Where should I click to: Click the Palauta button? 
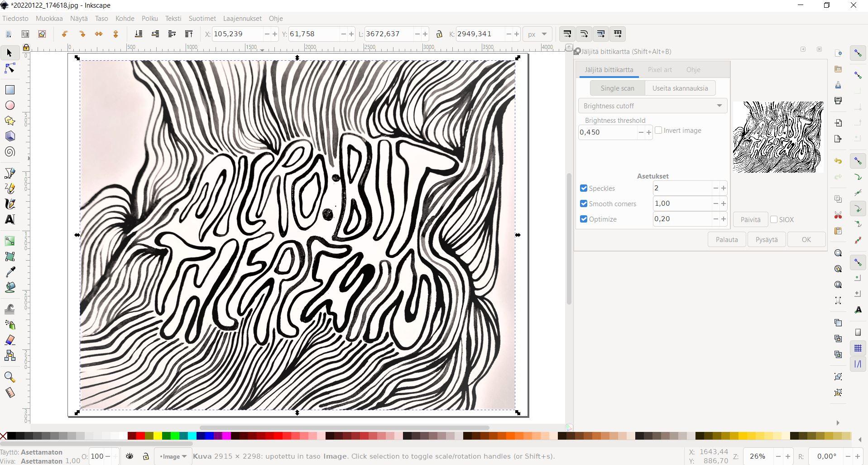(727, 239)
